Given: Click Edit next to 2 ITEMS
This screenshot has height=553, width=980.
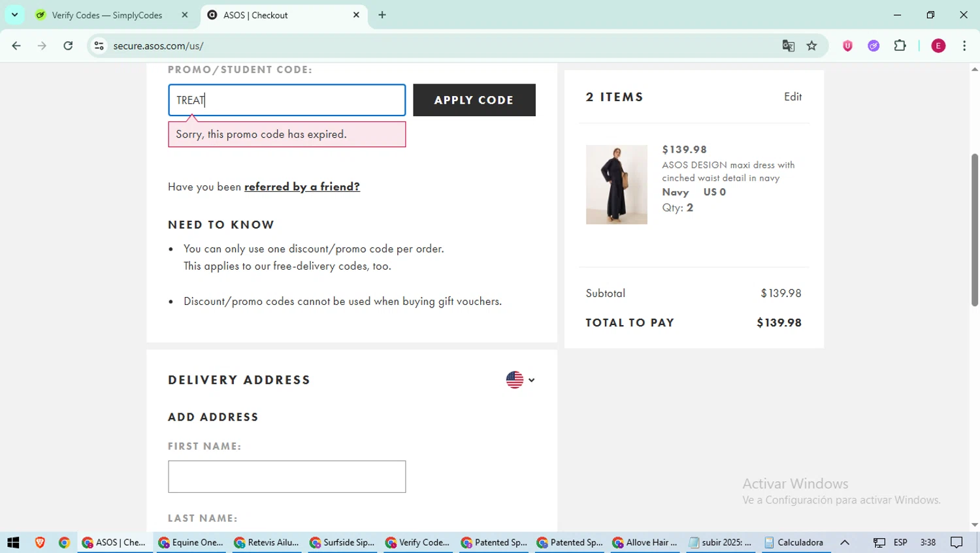Looking at the screenshot, I should 792,97.
